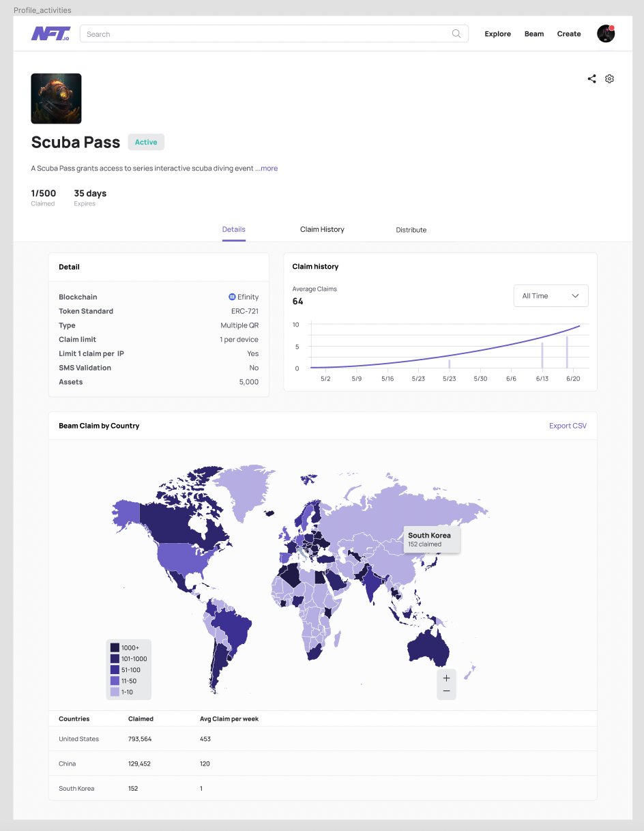
Task: Open the Create menu item
Action: 569,34
